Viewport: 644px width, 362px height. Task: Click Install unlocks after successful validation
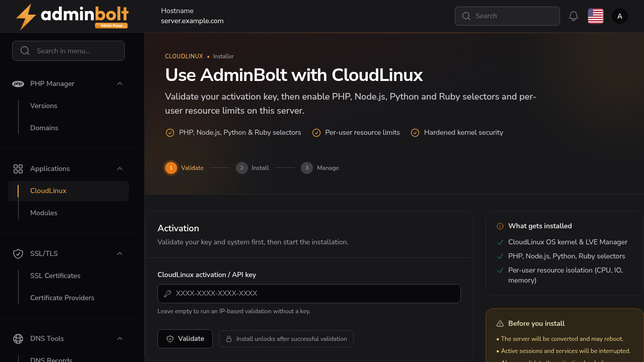pos(286,339)
